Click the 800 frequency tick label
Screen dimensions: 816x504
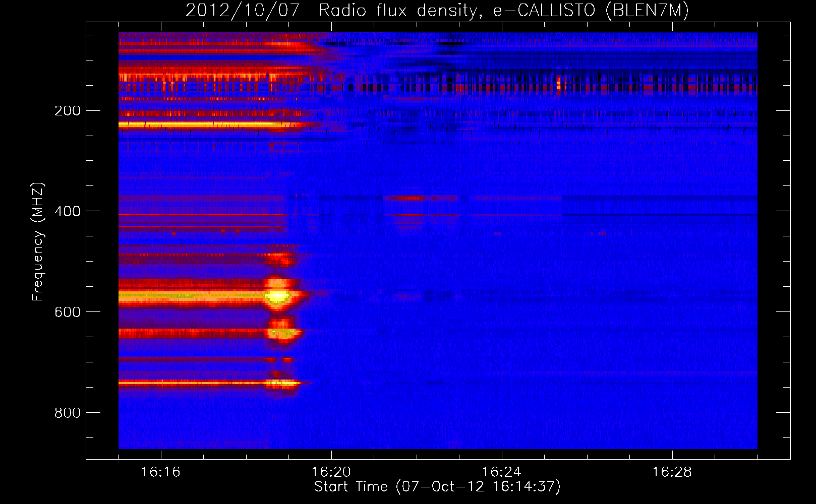click(68, 413)
